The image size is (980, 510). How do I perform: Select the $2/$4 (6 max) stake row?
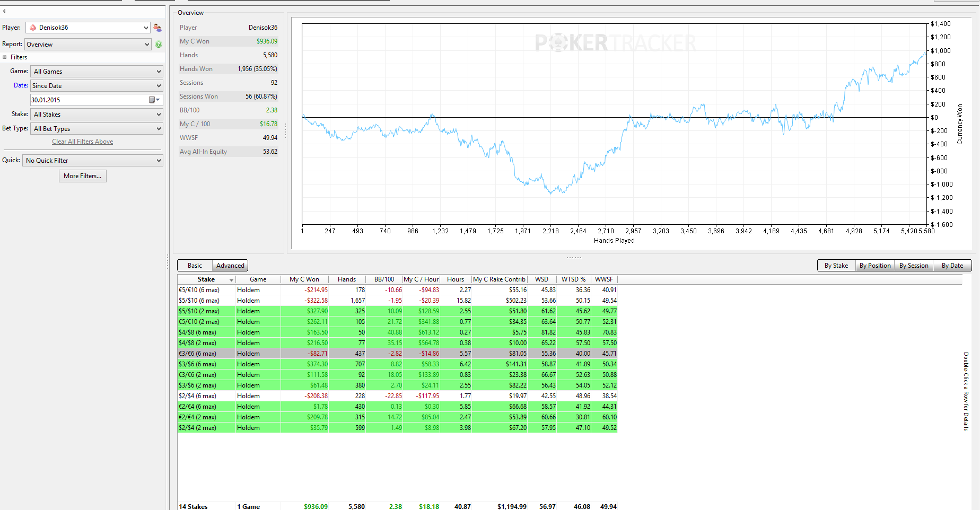tap(398, 396)
